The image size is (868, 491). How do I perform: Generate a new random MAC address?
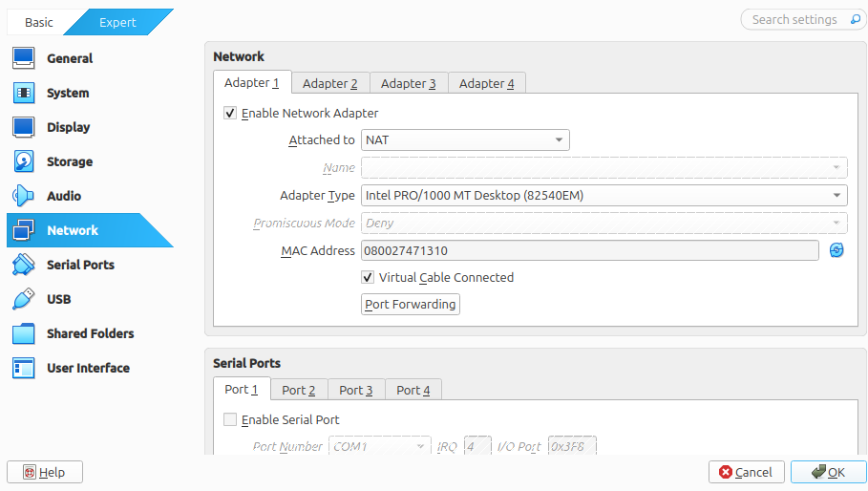point(836,250)
